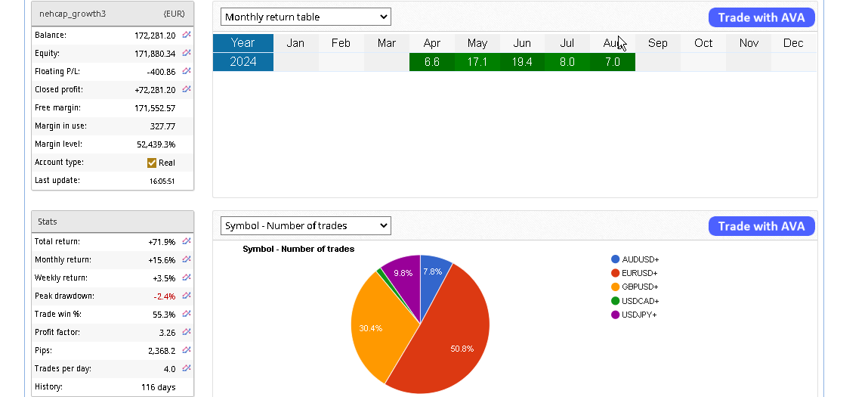Viewport: 868px width, 397px height.
Task: Open the chart icon beside Pips
Action: 187,350
